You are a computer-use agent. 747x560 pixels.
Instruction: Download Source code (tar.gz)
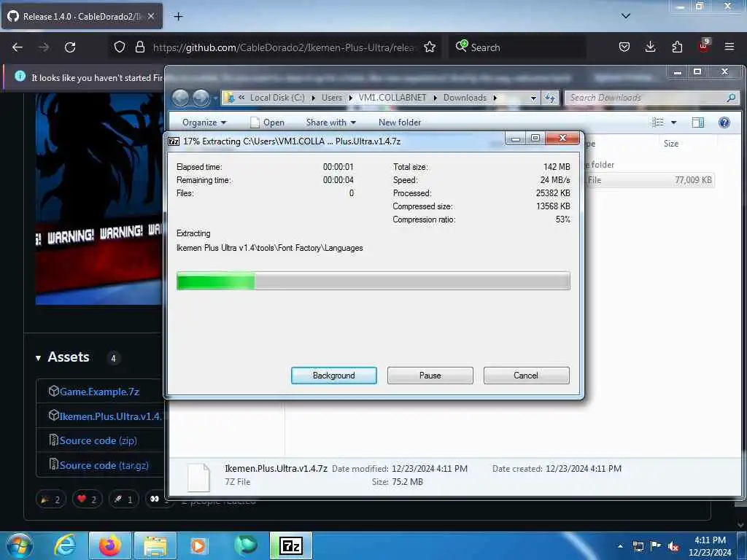coord(104,465)
